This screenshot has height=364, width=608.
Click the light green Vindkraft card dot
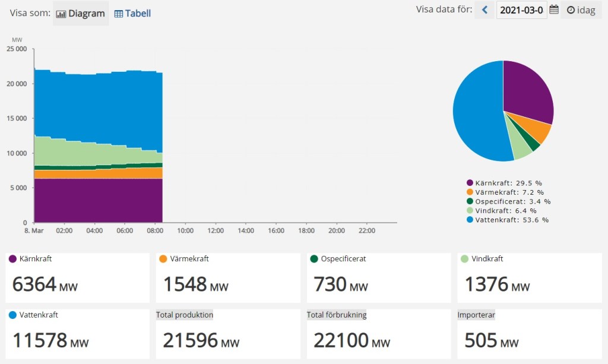pos(464,259)
